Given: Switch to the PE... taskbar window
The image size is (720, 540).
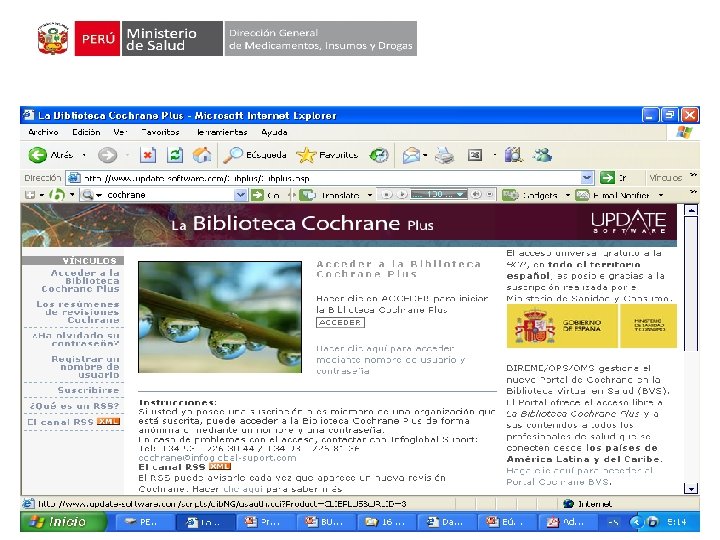Looking at the screenshot, I should coord(144,522).
